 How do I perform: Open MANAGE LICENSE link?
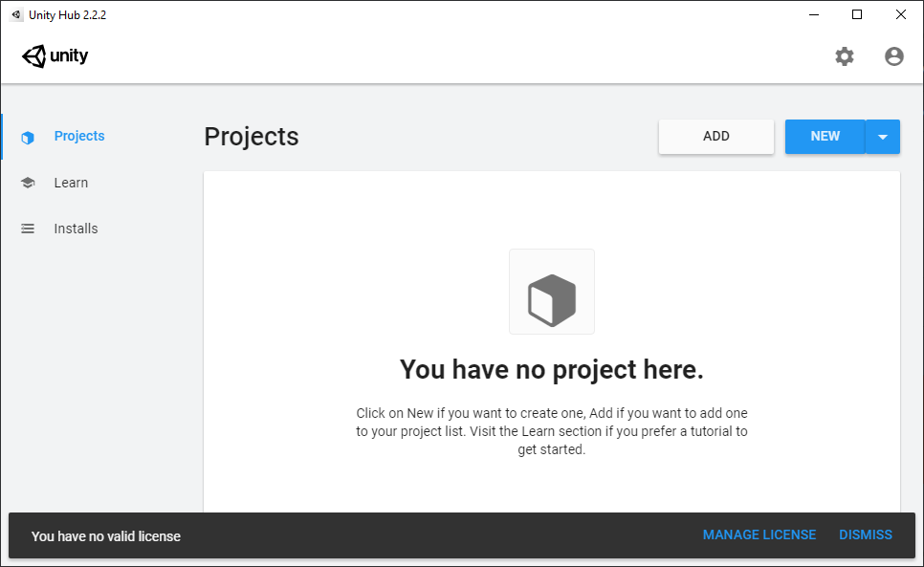point(759,534)
